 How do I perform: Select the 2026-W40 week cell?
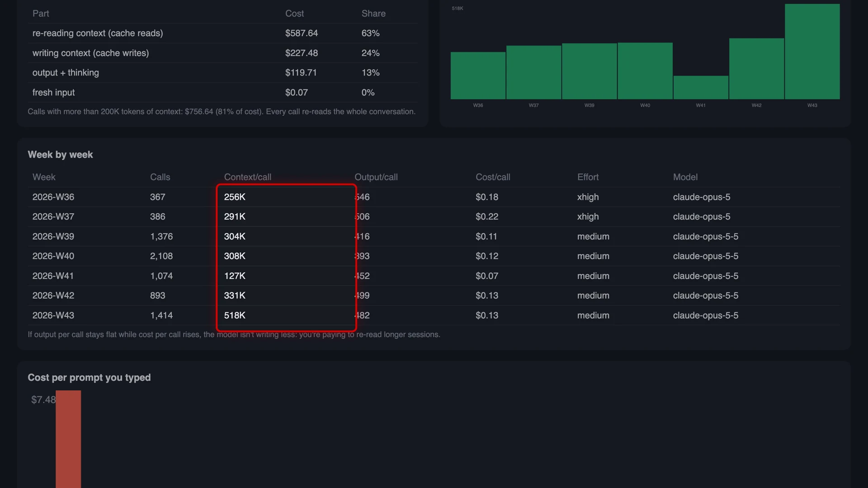point(53,256)
